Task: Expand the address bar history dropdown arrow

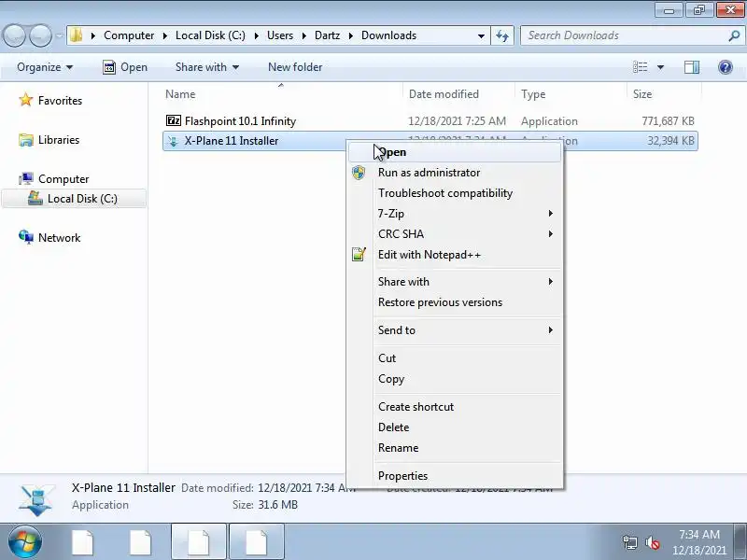Action: (x=481, y=35)
